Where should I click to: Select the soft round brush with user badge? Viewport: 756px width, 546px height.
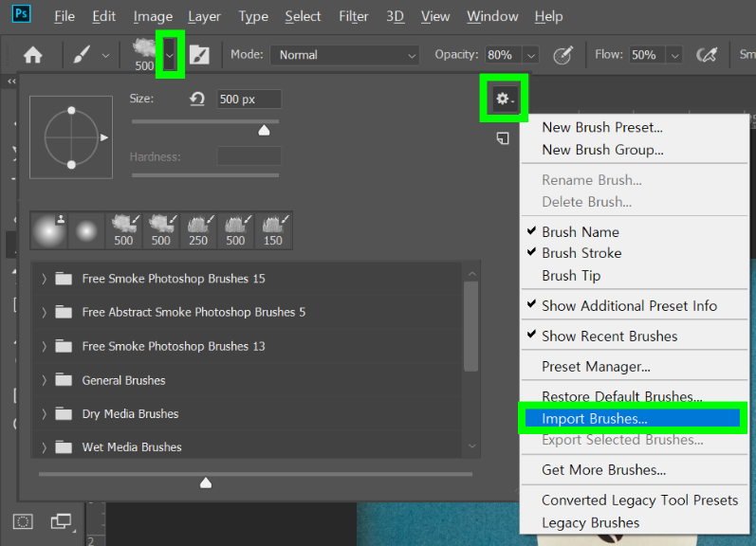tap(48, 231)
